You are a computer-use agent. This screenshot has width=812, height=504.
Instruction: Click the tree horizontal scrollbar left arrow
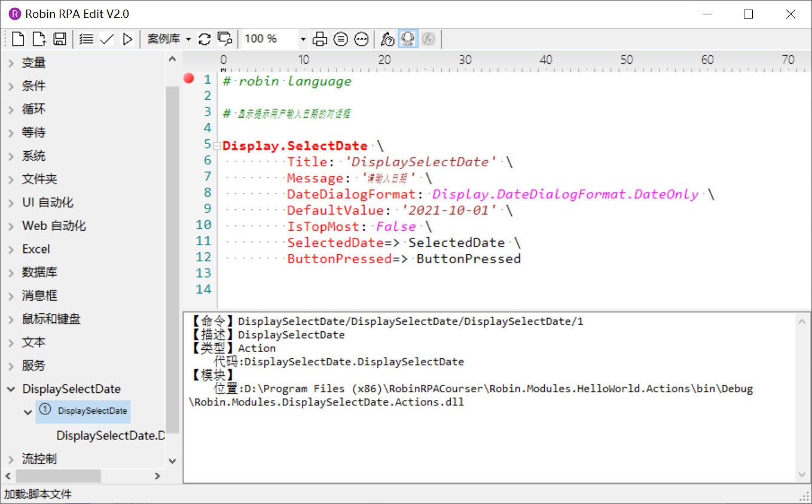[x=8, y=476]
